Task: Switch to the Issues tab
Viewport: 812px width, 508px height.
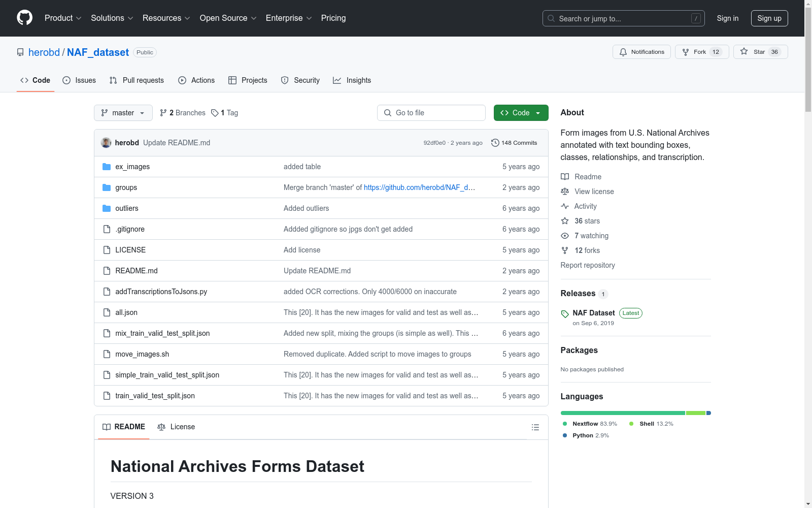Action: 79,80
